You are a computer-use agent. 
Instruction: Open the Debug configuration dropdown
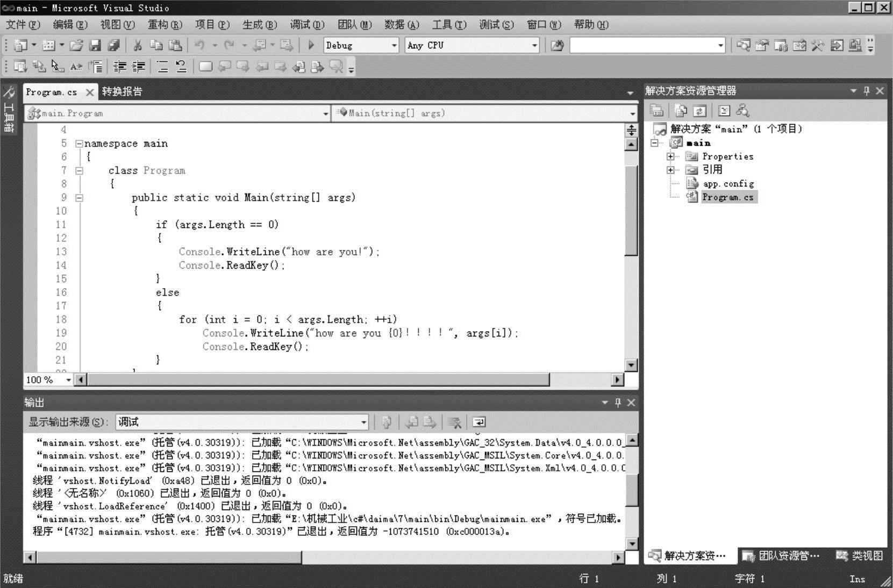(x=395, y=45)
